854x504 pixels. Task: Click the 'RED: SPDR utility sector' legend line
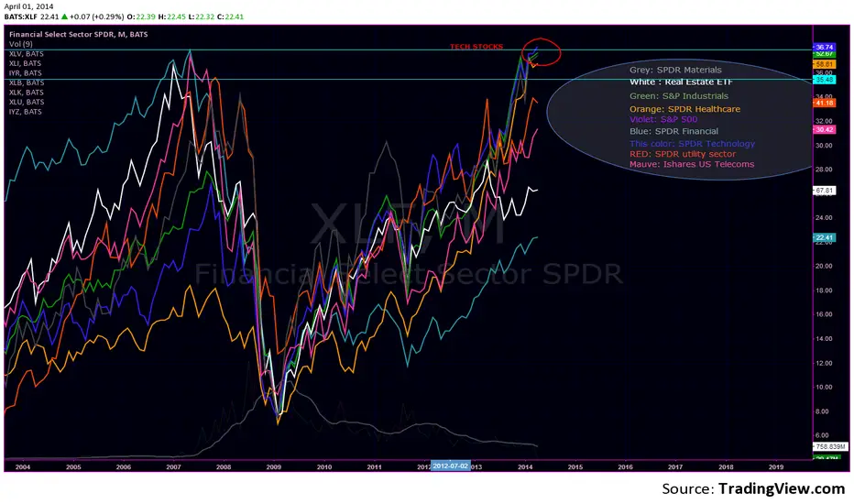[683, 154]
